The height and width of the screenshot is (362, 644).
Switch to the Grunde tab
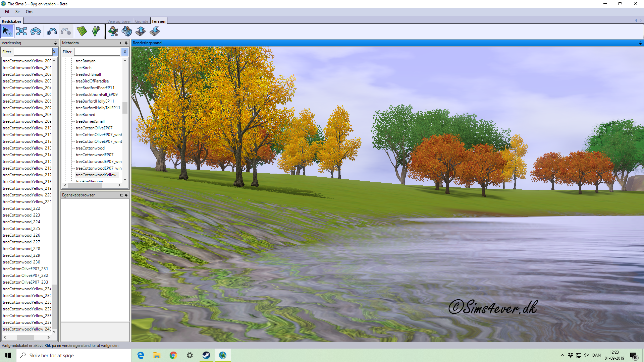coord(142,21)
